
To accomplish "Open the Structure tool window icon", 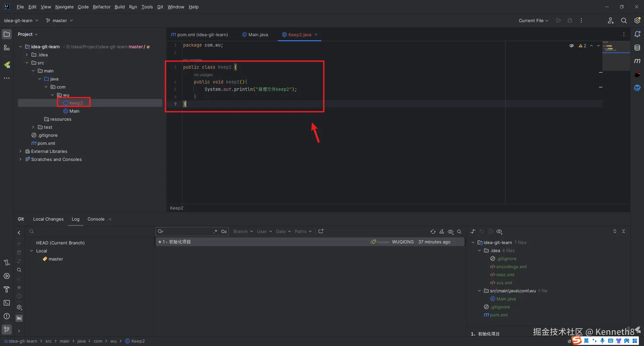I will point(7,48).
